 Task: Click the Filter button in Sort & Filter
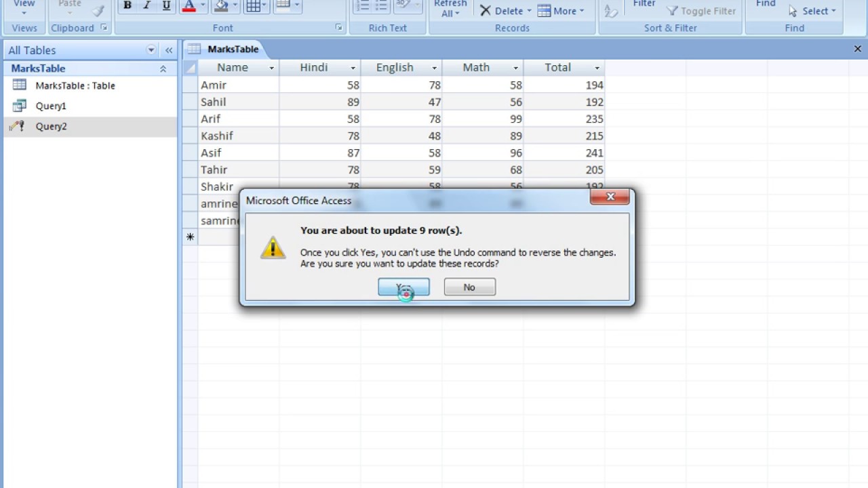tap(644, 4)
